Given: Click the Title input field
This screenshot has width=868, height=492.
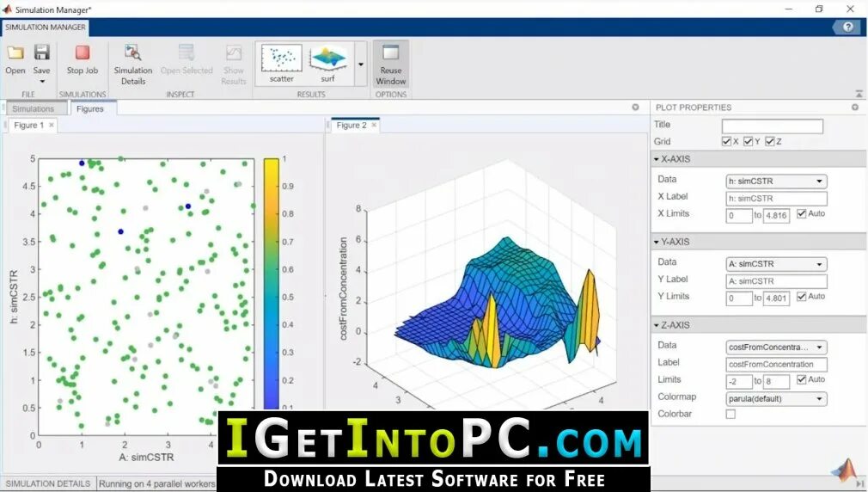Looking at the screenshot, I should point(773,126).
